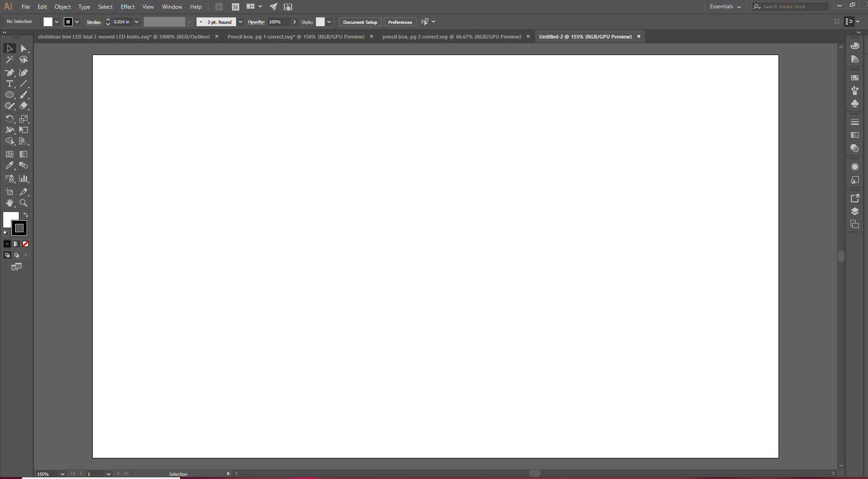Select the Magic Wand tool
The image size is (868, 479).
click(x=9, y=60)
